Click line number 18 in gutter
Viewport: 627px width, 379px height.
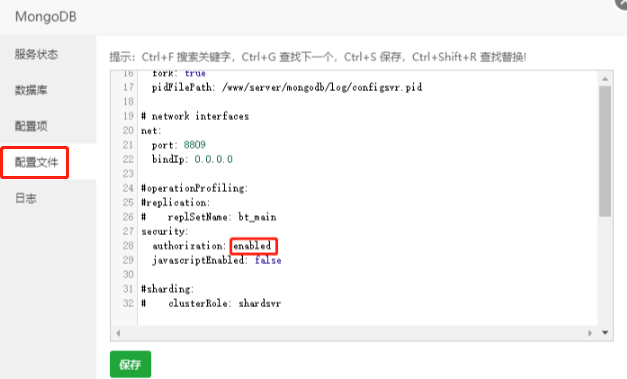click(x=128, y=102)
